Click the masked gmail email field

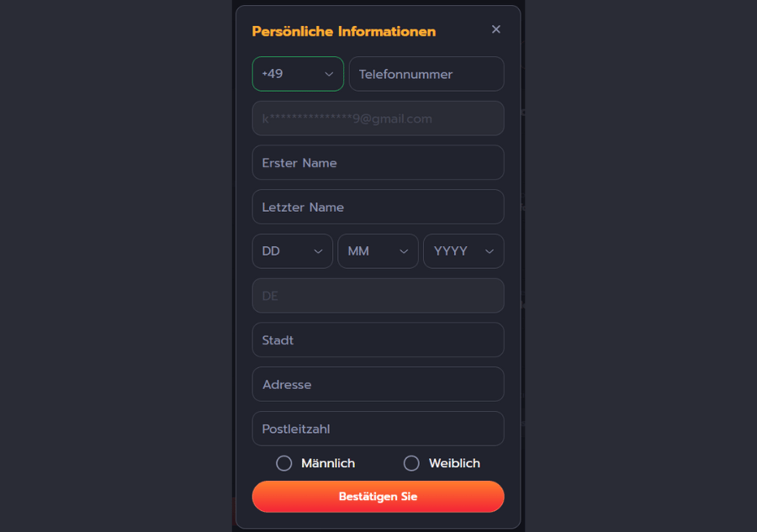coord(378,119)
